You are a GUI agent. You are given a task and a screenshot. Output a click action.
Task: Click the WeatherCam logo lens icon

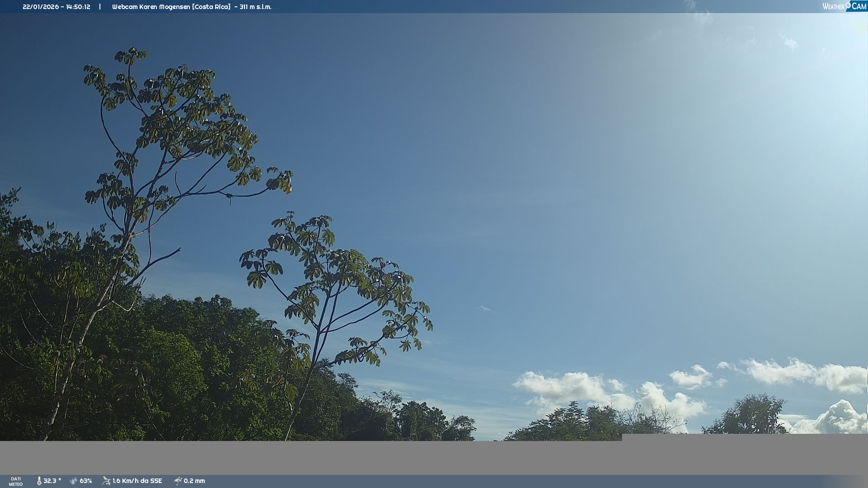[x=848, y=5]
